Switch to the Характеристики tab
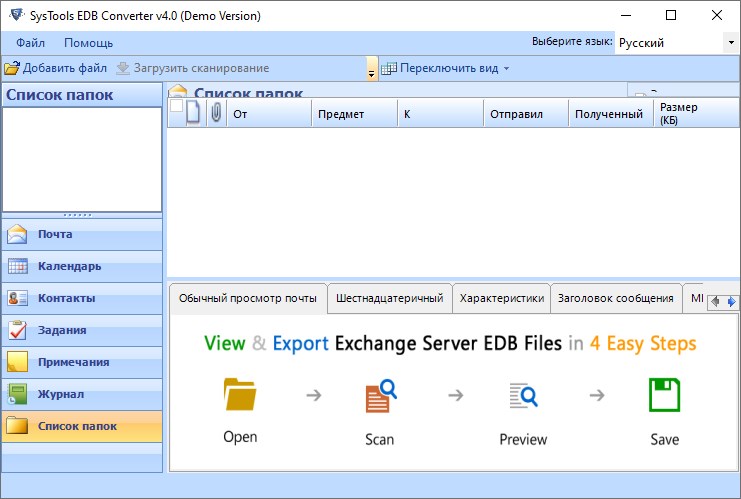This screenshot has width=741, height=499. pyautogui.click(x=502, y=298)
